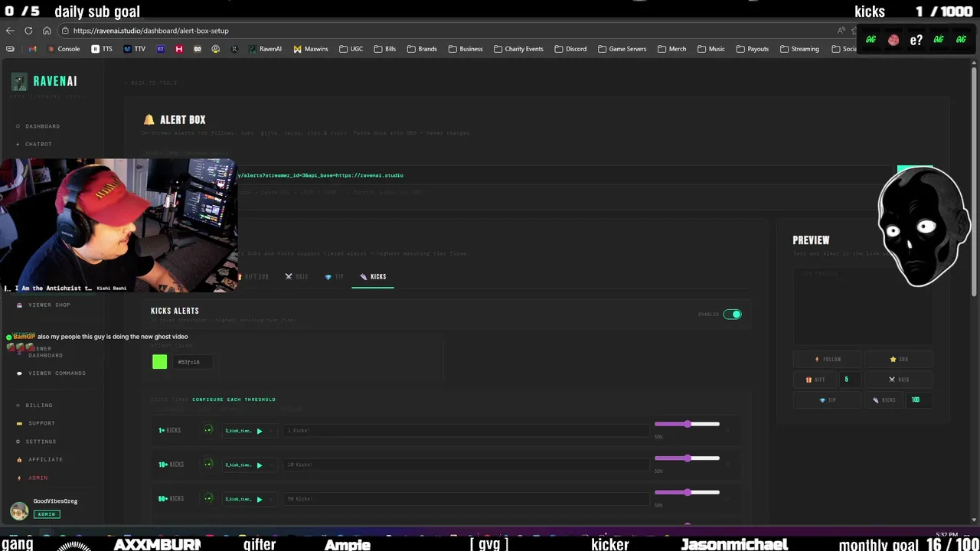This screenshot has height=551, width=980.
Task: Open the green accent color swatch
Action: pos(159,362)
